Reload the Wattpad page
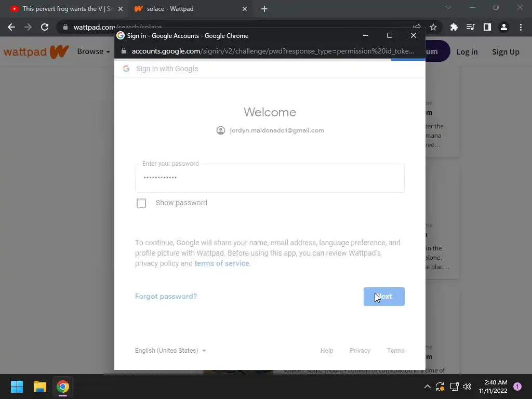This screenshot has height=399, width=532. [x=45, y=27]
